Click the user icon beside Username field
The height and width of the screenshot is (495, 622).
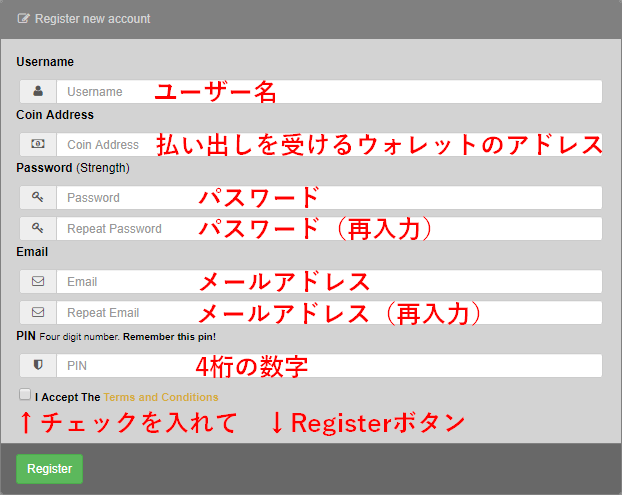point(38,91)
